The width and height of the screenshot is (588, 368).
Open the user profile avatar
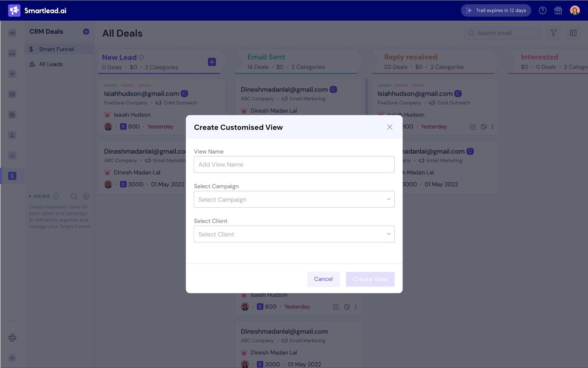(x=575, y=10)
